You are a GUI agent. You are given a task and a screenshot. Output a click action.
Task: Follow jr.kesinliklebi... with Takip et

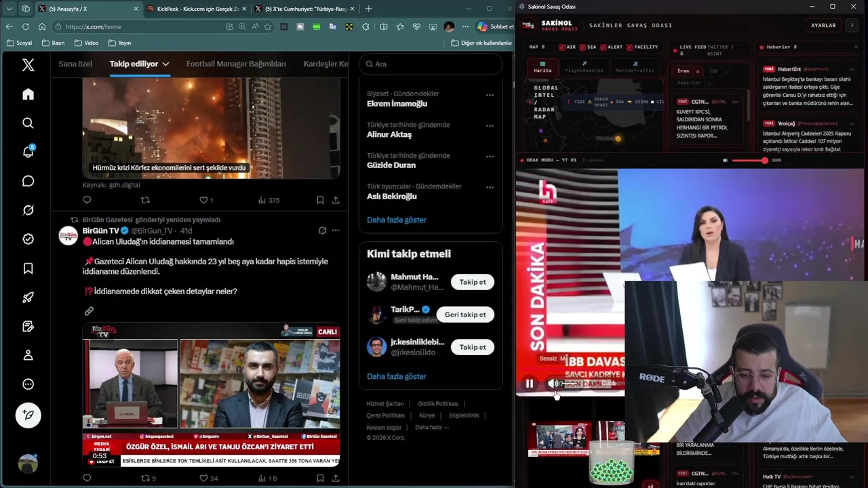[473, 347]
